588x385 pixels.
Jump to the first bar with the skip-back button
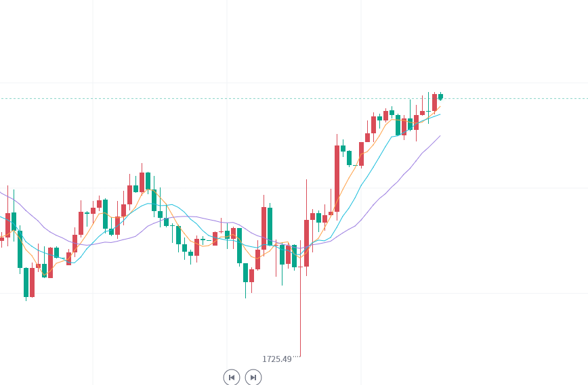click(x=232, y=377)
